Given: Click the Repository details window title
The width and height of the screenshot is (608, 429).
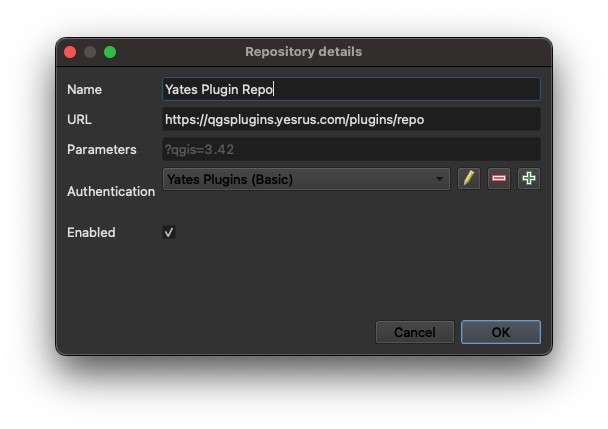Looking at the screenshot, I should (x=304, y=52).
